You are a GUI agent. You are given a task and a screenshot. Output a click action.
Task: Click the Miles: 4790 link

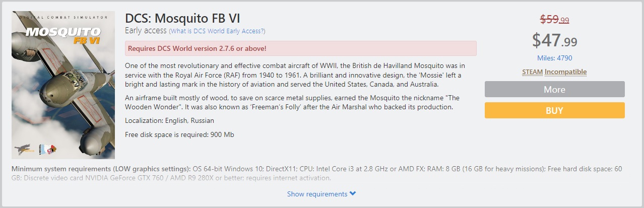click(x=554, y=58)
